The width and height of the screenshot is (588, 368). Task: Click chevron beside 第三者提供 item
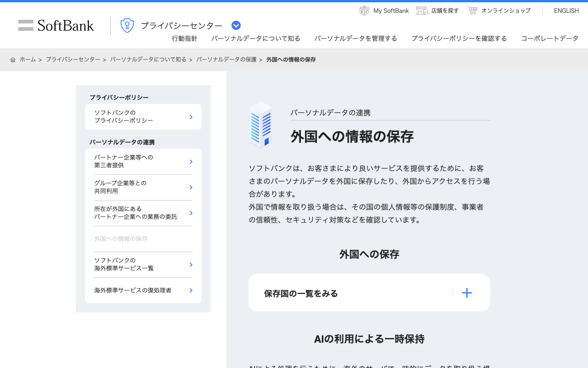pos(191,161)
